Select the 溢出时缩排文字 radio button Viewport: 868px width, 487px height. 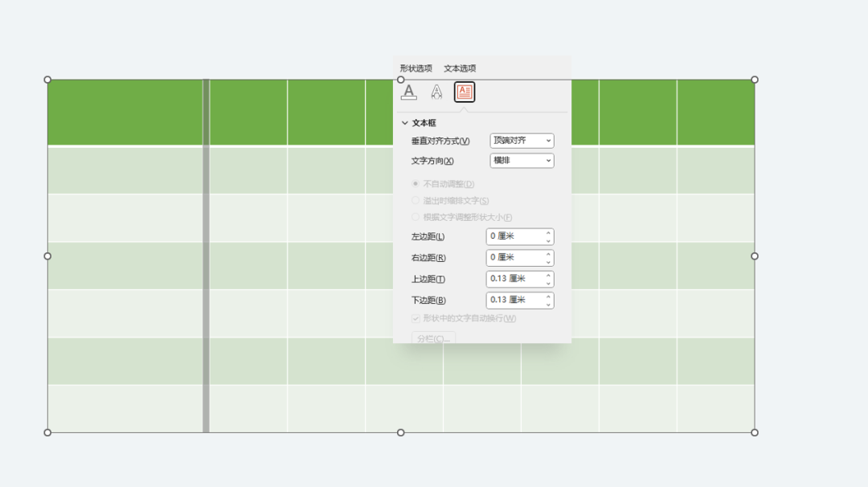(x=416, y=201)
